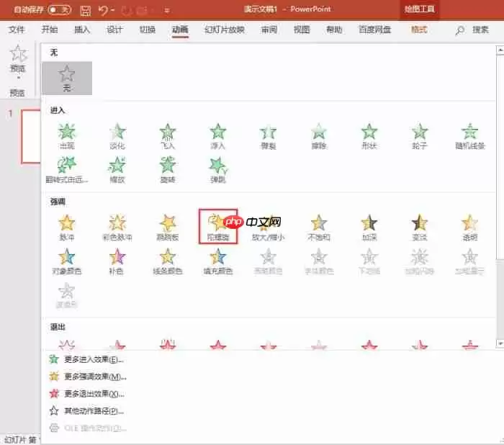Switch to the 视图 tab

[x=302, y=30]
